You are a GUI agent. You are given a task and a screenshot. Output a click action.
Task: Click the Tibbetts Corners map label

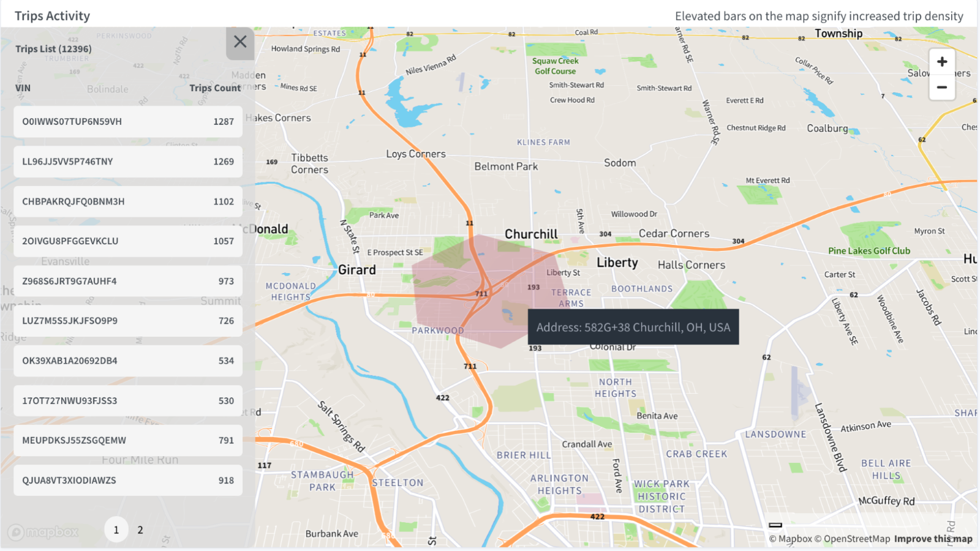(x=309, y=164)
